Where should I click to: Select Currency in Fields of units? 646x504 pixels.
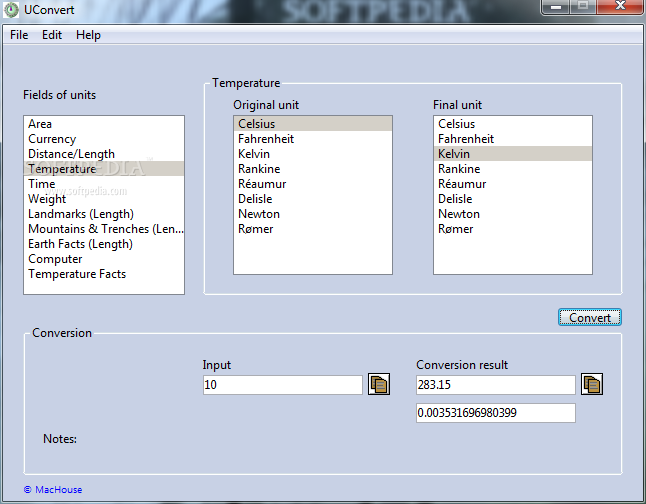pos(104,139)
